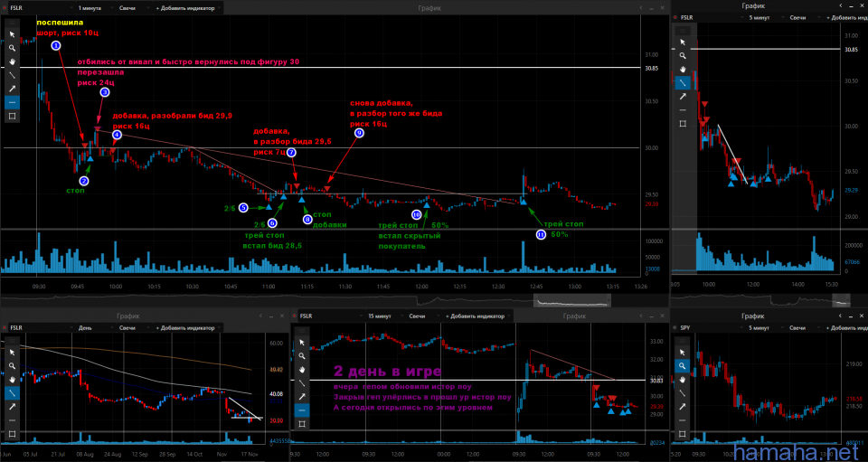
Task: Click 'Добавить индикатор' in the 15-minute chart
Action: tap(477, 316)
